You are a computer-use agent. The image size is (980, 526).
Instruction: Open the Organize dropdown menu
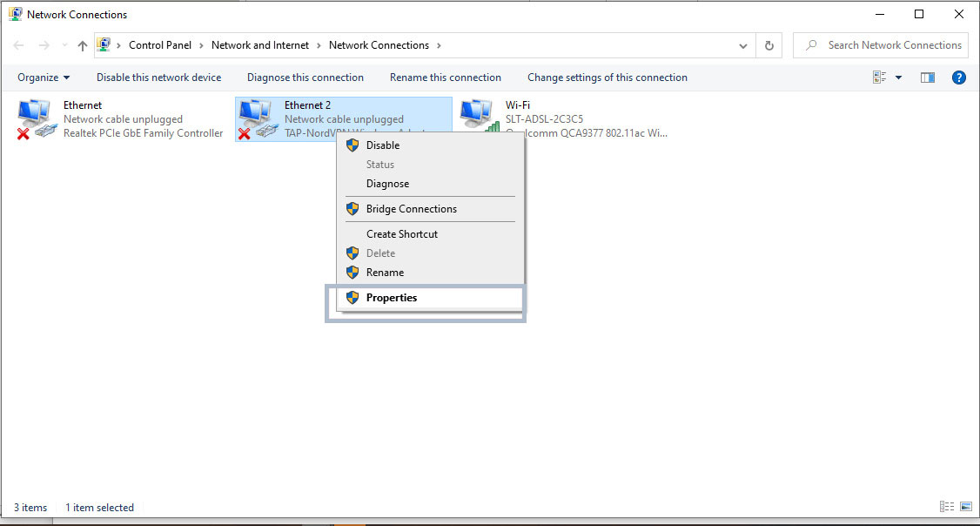[x=44, y=78]
